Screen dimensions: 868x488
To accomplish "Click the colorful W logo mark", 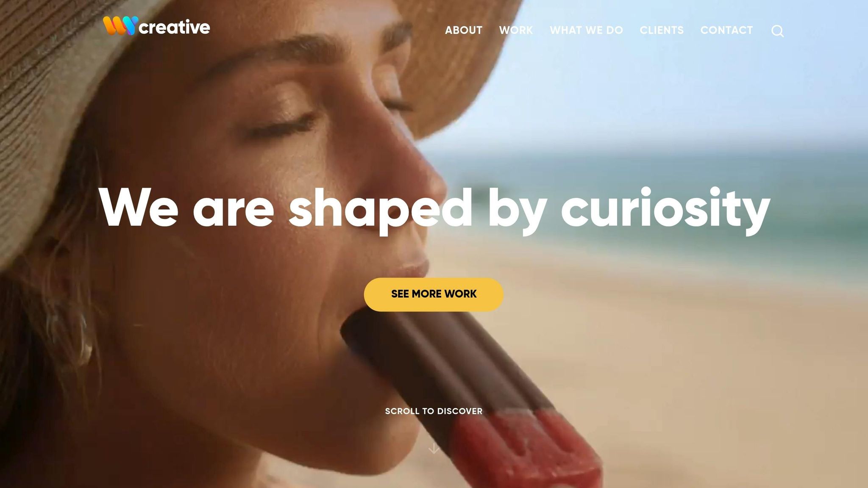I will [121, 26].
